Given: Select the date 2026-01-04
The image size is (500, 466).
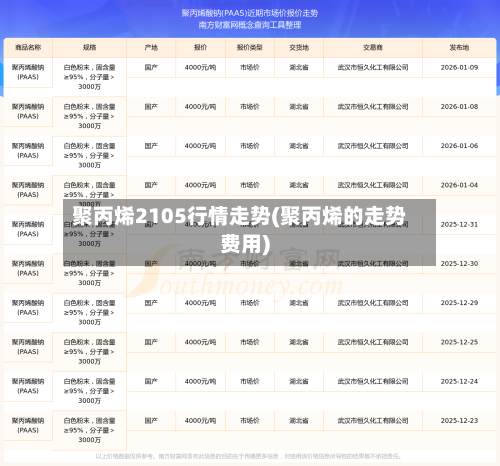Looking at the screenshot, I should [x=459, y=185].
